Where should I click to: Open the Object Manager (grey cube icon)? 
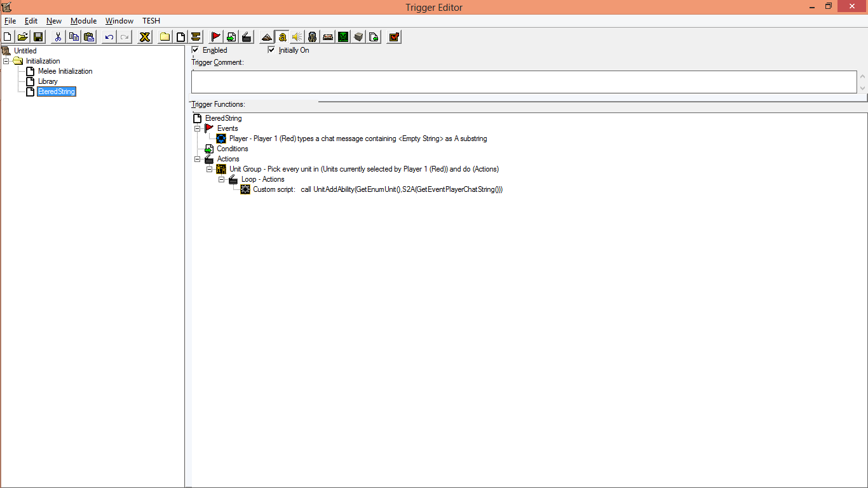(358, 37)
